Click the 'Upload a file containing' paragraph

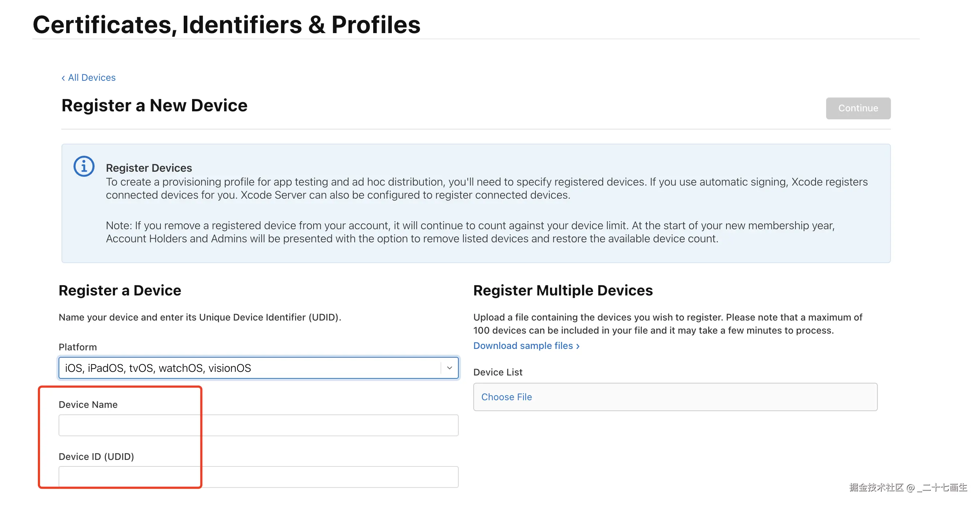tap(667, 324)
